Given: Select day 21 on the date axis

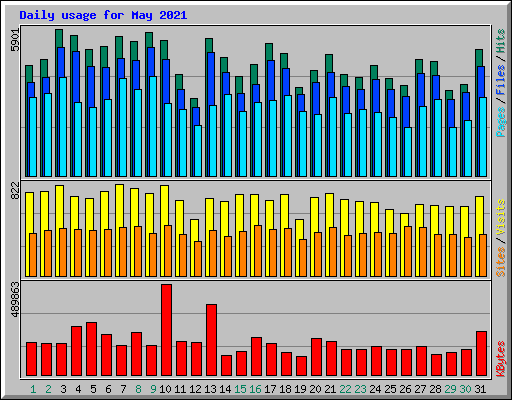Looking at the screenshot, I should (x=330, y=389).
